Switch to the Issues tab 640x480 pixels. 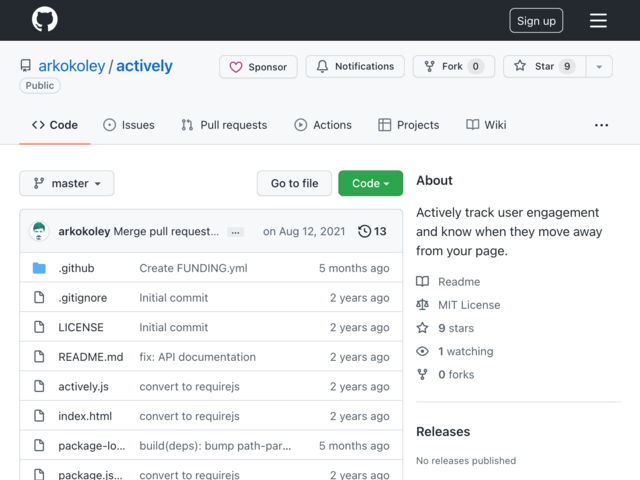(x=129, y=125)
